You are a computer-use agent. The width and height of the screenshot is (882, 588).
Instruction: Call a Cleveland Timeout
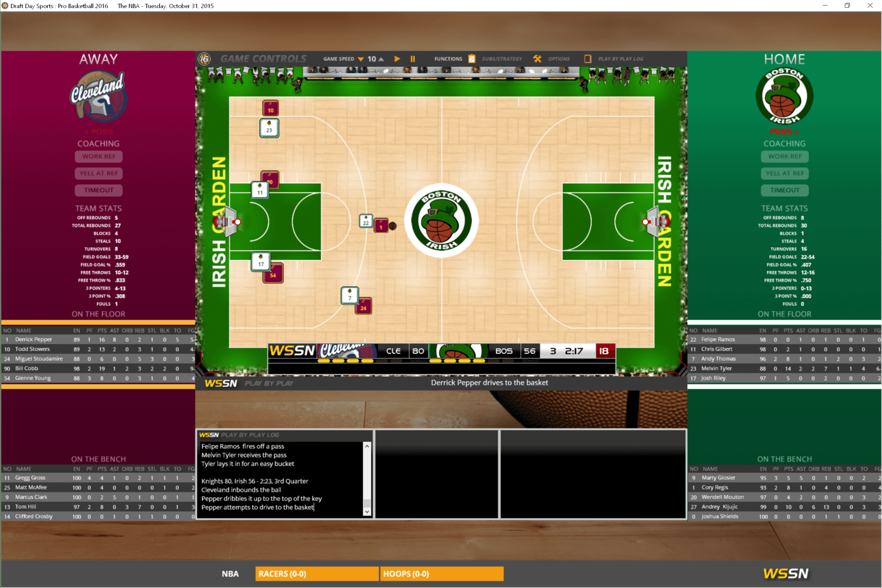[x=99, y=190]
